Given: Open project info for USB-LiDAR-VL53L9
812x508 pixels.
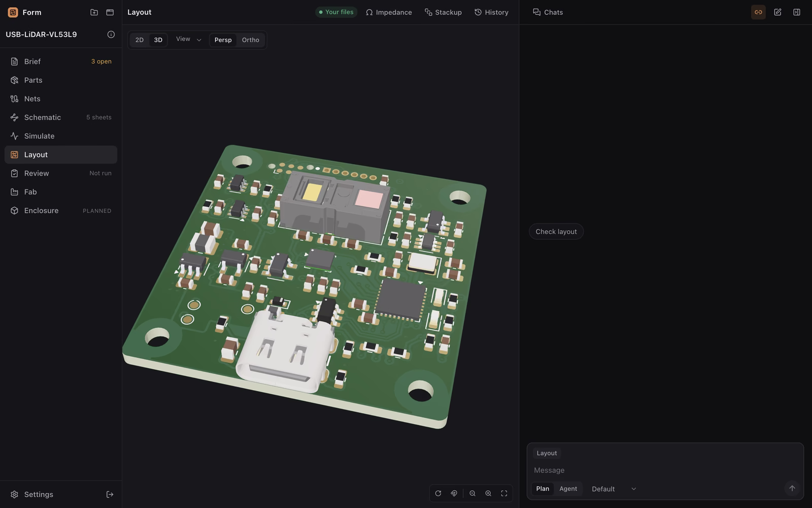Looking at the screenshot, I should pyautogui.click(x=111, y=35).
